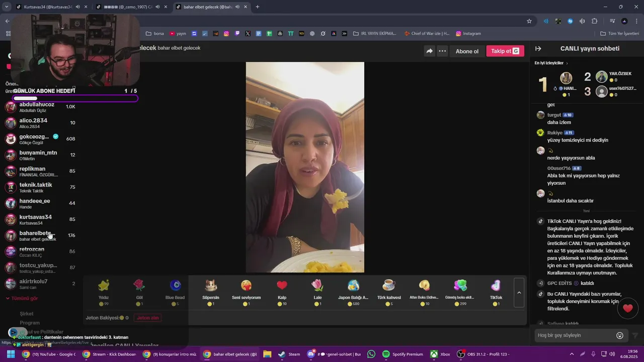Send the Lale tulip gift
This screenshot has width=644, height=362.
[317, 292]
